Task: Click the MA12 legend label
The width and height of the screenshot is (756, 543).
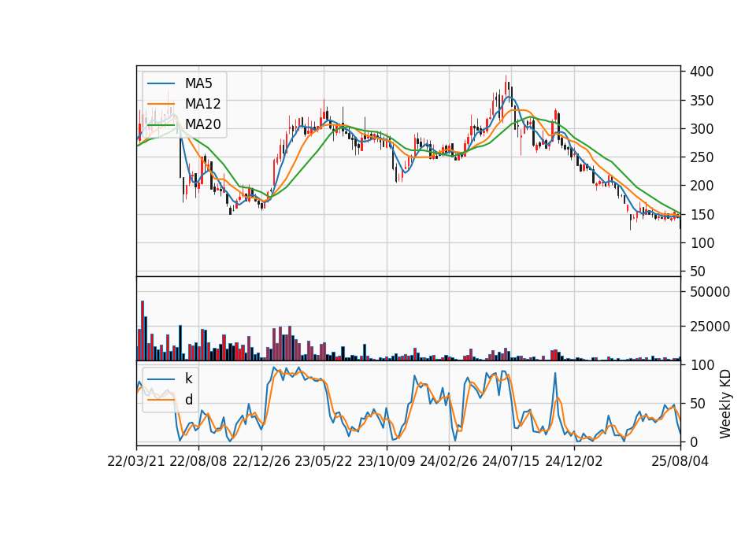Action: coord(202,104)
